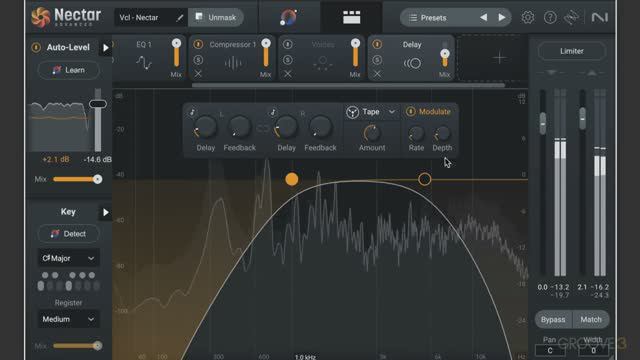Open the settings gear

(527, 18)
